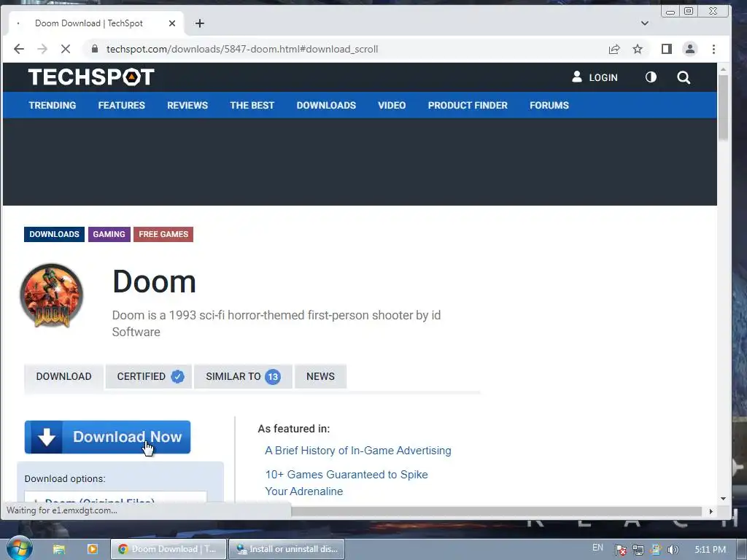The width and height of the screenshot is (747, 560).
Task: Open the PRODUCT FINDER nav item
Action: [x=468, y=105]
